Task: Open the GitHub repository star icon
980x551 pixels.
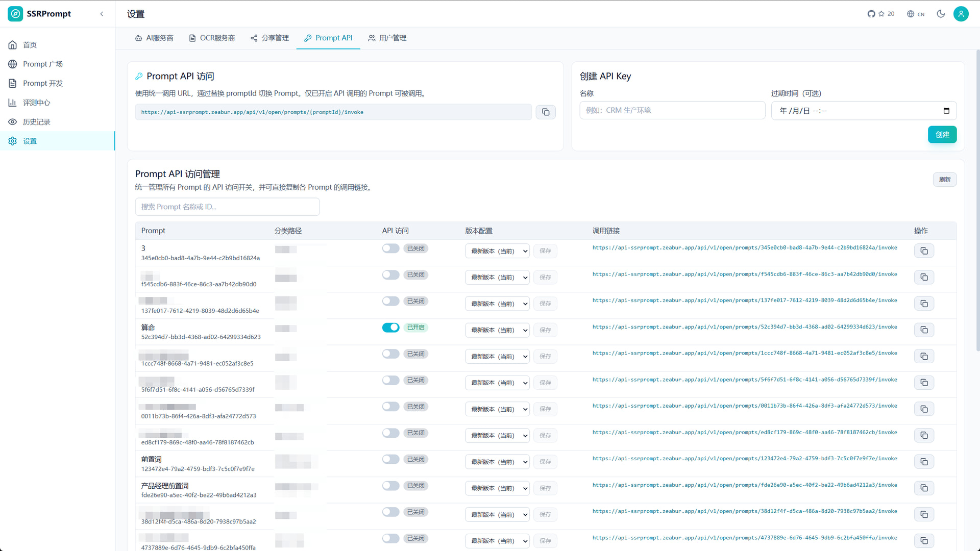Action: tap(881, 14)
